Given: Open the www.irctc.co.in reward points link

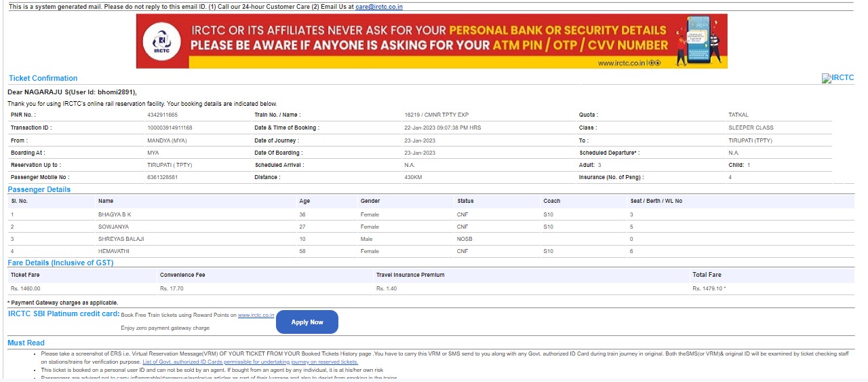Looking at the screenshot, I should point(256,315).
